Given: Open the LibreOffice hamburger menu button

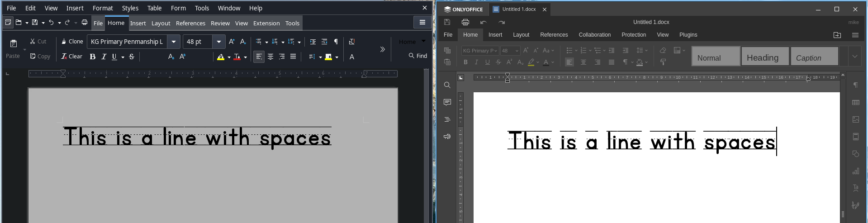Looking at the screenshot, I should [x=422, y=23].
